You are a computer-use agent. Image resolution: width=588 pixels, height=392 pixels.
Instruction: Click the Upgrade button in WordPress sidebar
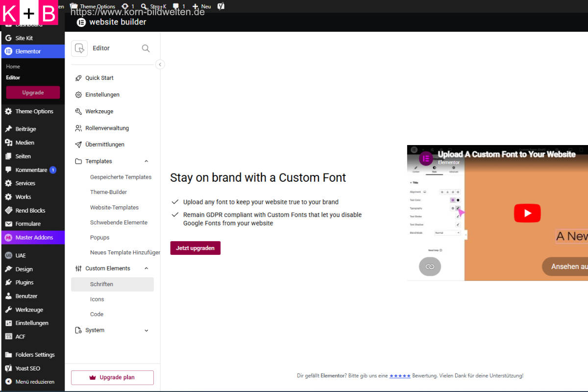33,92
